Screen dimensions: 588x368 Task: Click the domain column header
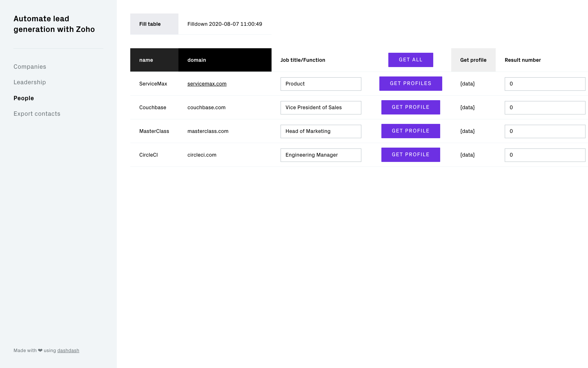click(225, 60)
